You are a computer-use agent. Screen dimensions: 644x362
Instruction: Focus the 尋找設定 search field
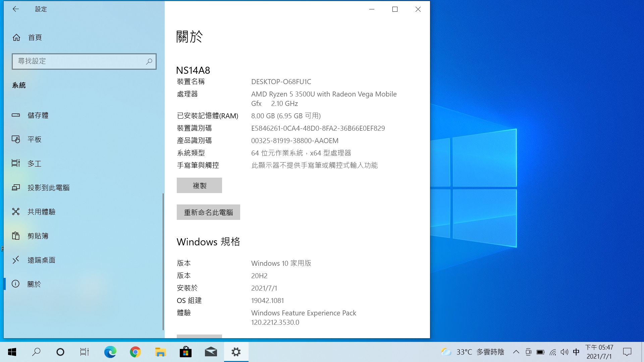[x=79, y=61]
